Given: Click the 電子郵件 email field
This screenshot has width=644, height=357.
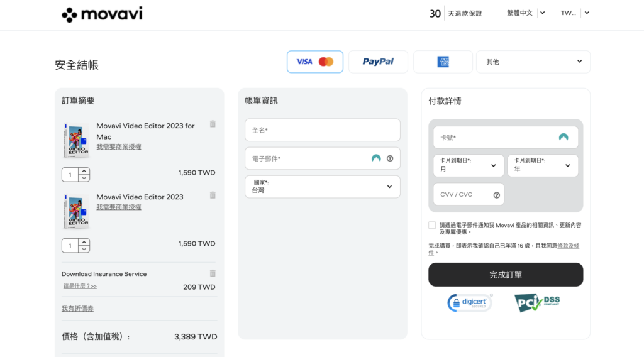Looking at the screenshot, I should [323, 158].
